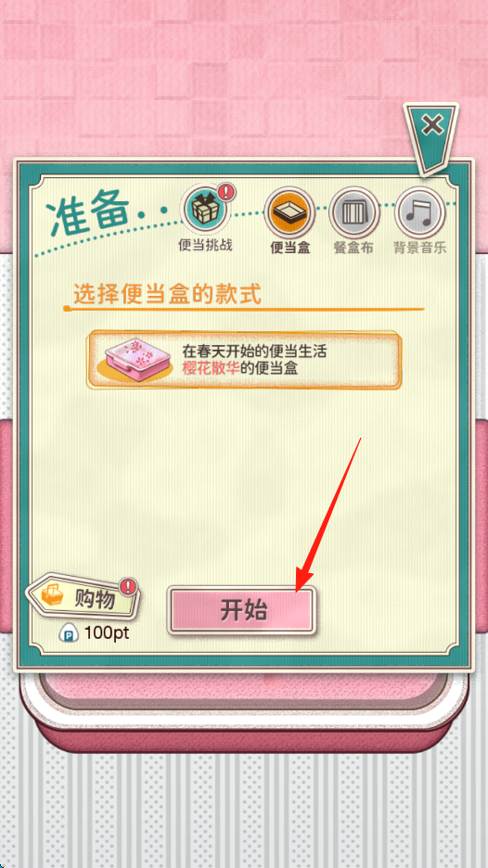Tap the red alert badge on 便当挑战

[227, 192]
